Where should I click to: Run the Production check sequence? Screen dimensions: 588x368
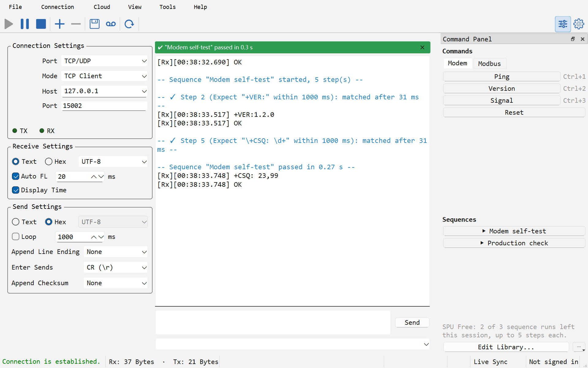click(514, 243)
